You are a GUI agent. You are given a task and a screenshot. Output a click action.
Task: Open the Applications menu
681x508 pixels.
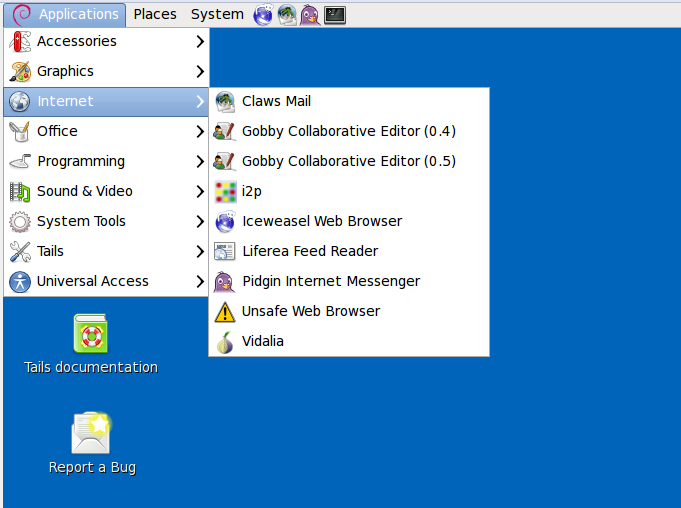(x=65, y=15)
